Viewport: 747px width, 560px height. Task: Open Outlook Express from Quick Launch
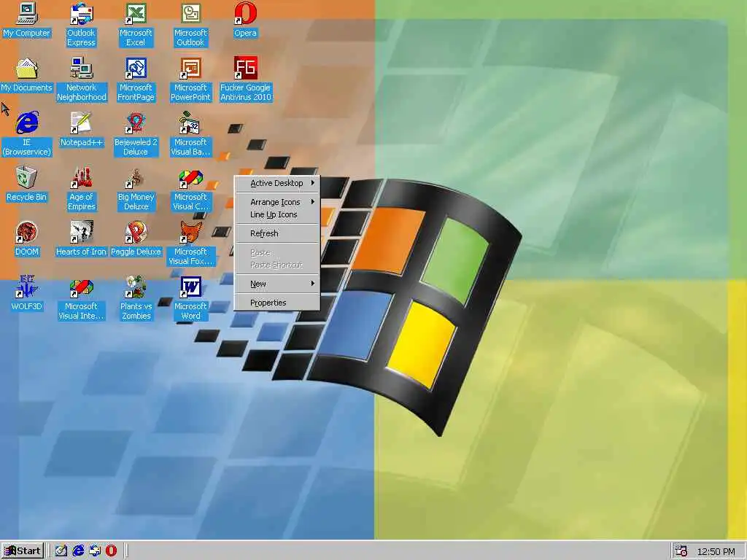click(x=95, y=551)
